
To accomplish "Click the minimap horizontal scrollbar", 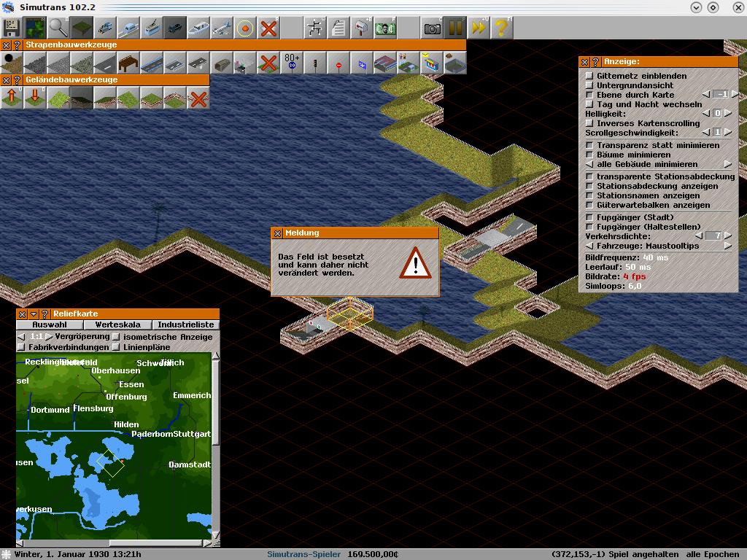I will click(x=109, y=542).
